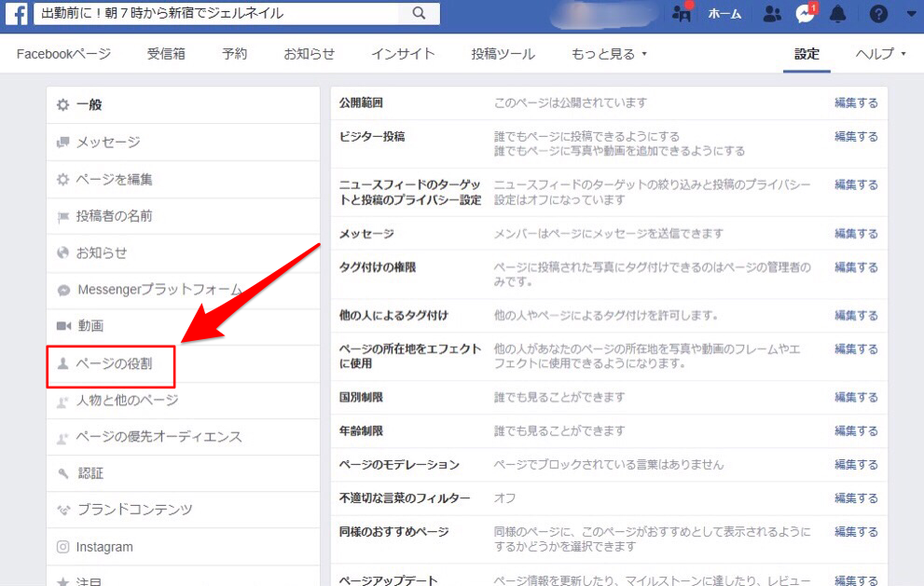Open the Messenger chat icon
924x586 pixels.
[804, 14]
